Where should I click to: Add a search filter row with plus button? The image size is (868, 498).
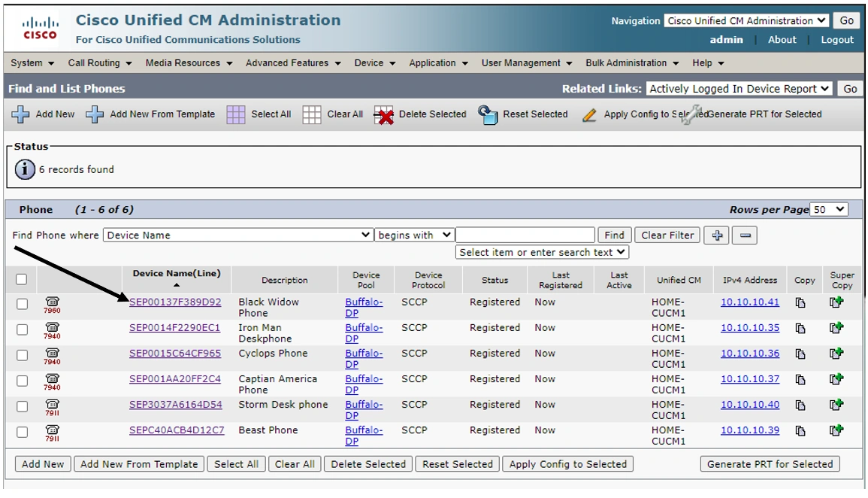716,235
